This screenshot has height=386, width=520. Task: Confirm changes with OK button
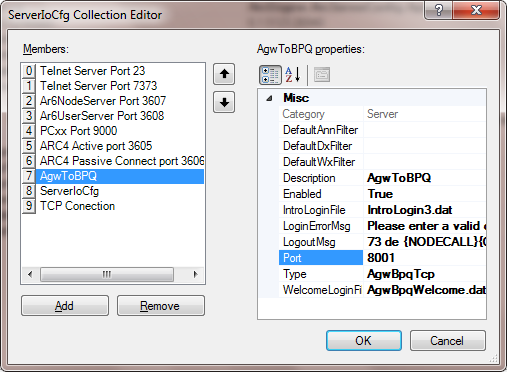coord(364,341)
